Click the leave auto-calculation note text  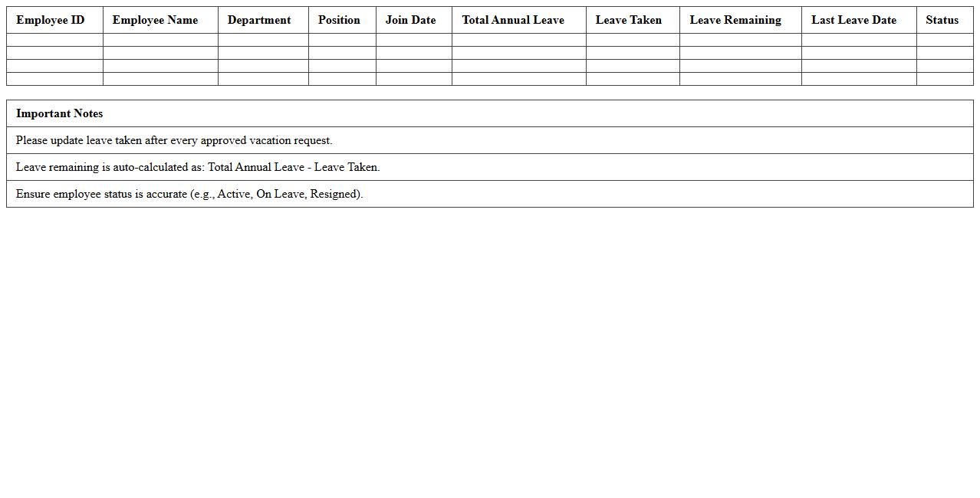tap(198, 167)
